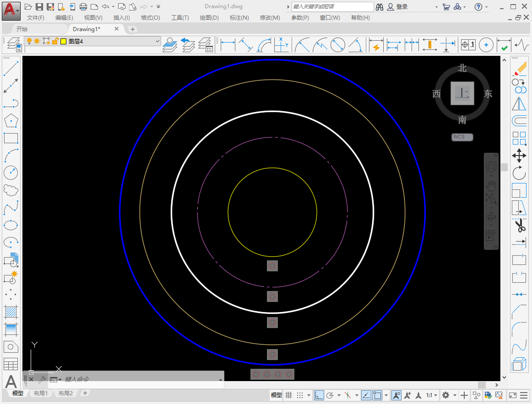Toggle 2D object snap
The height and width of the screenshot is (404, 532).
tap(377, 395)
